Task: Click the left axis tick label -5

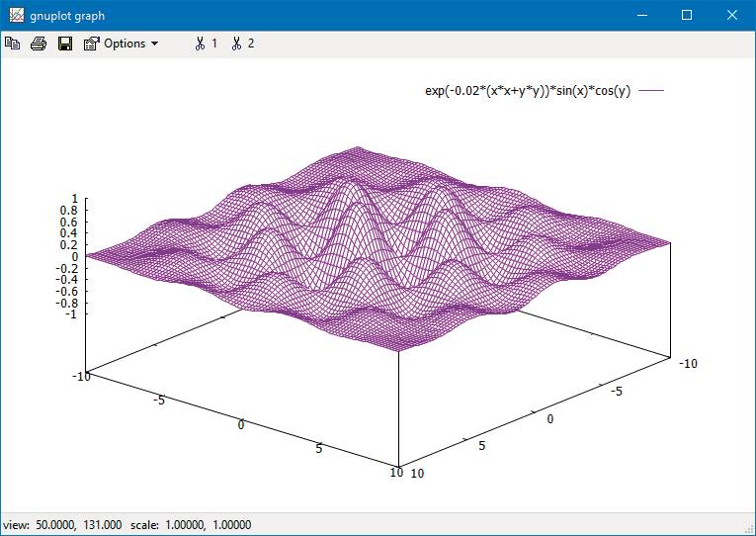Action: 159,400
